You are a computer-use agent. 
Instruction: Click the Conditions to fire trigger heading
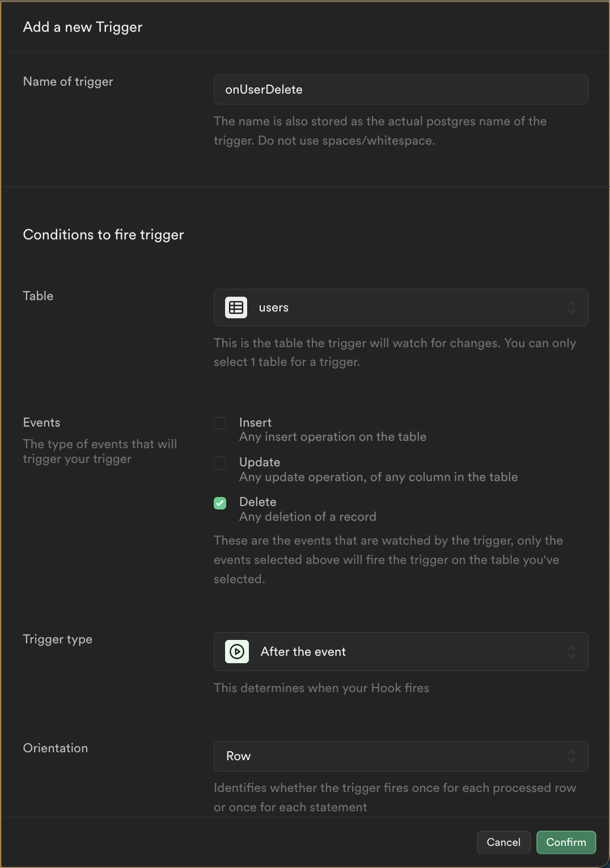(x=103, y=234)
